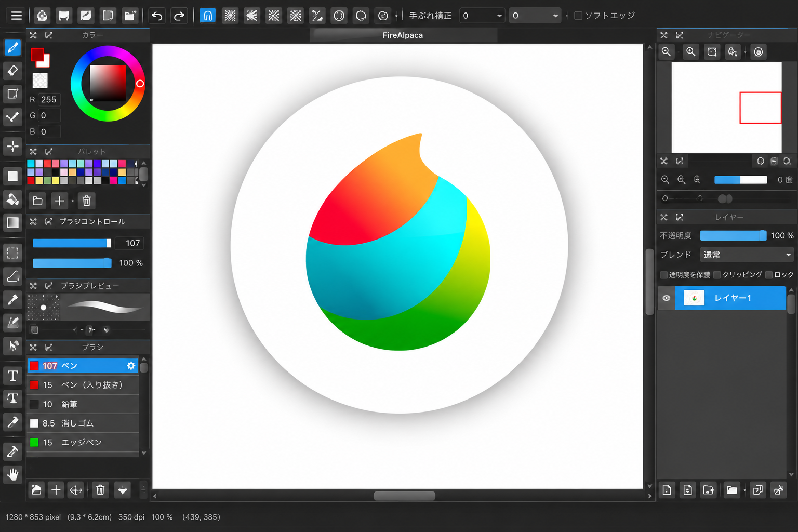Viewport: 798px width, 532px height.
Task: Click the Undo arrow in top toolbar
Action: [x=157, y=16]
